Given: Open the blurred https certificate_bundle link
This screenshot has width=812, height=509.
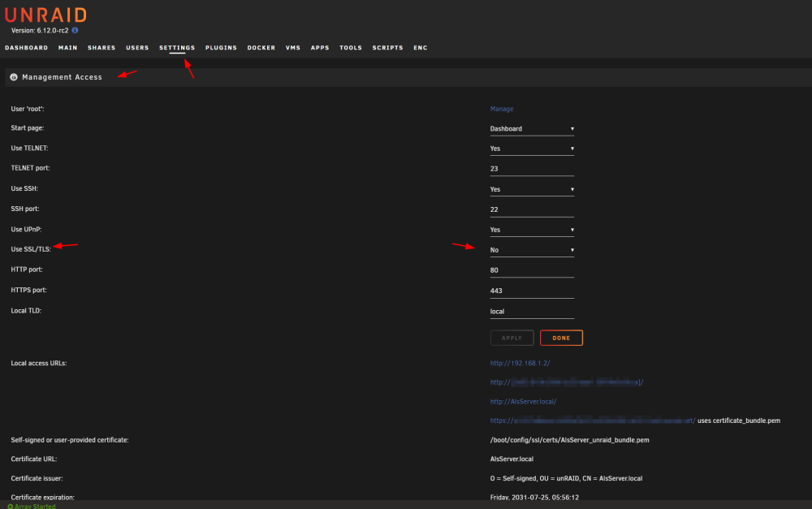Looking at the screenshot, I should tap(593, 421).
